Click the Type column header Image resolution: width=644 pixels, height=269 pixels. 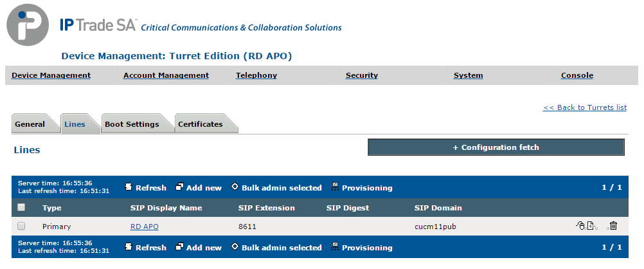click(52, 208)
